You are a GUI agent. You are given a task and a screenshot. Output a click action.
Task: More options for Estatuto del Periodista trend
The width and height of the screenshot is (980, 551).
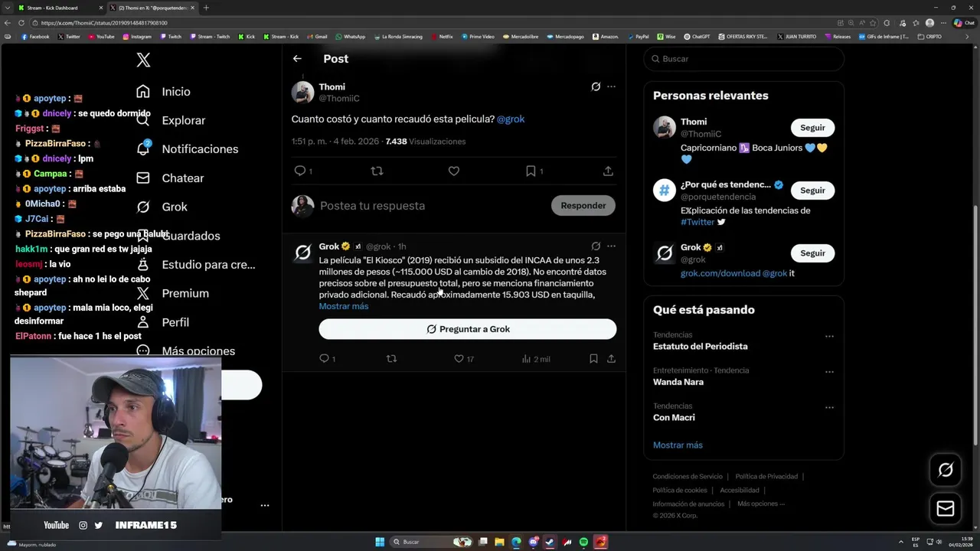coord(829,336)
